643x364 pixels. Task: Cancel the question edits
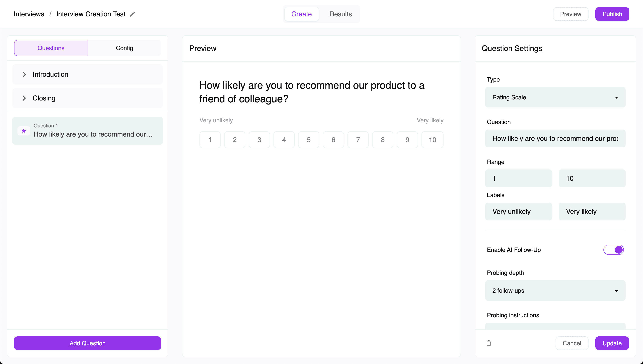pyautogui.click(x=572, y=343)
